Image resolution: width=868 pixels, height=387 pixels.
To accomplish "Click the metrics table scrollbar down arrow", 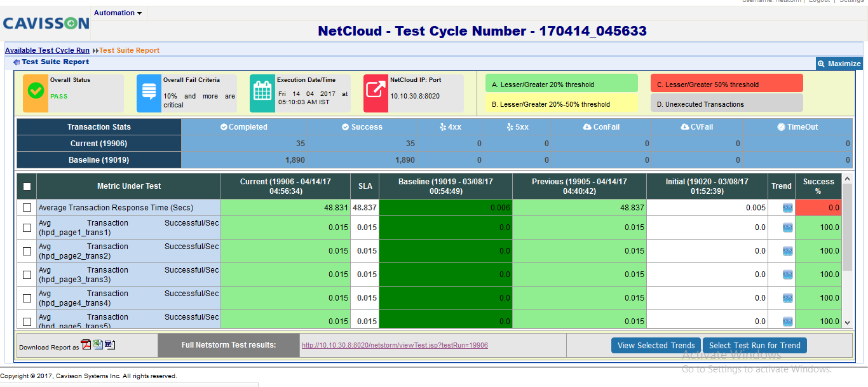I will point(847,323).
